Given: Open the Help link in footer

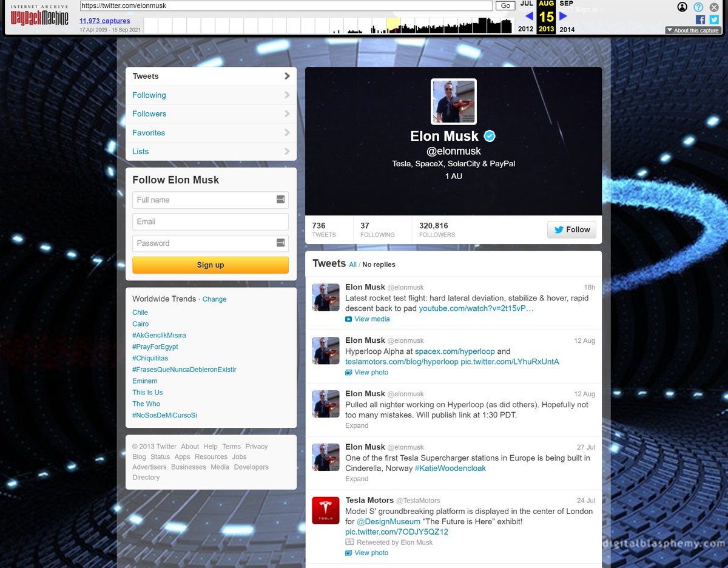Looking at the screenshot, I should click(211, 447).
